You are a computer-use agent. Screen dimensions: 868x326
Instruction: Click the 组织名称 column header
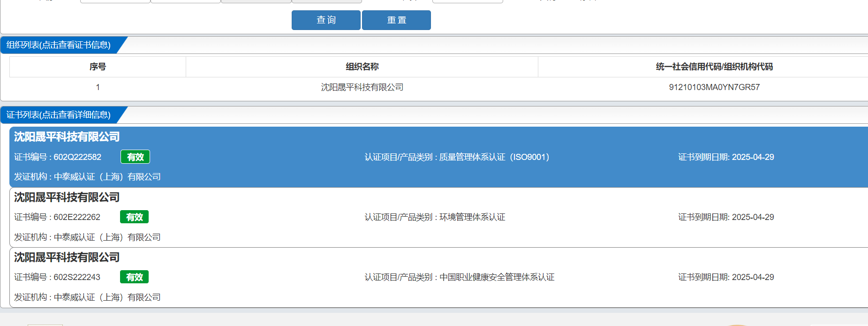[x=362, y=67]
